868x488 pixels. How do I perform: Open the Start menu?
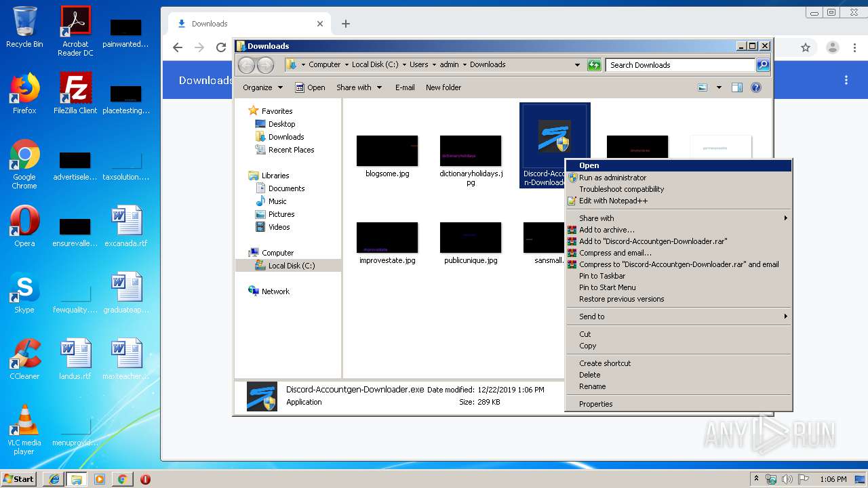coord(19,479)
